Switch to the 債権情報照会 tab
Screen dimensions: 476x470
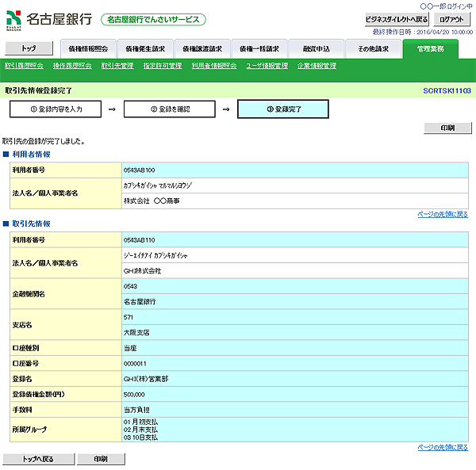[x=88, y=49]
